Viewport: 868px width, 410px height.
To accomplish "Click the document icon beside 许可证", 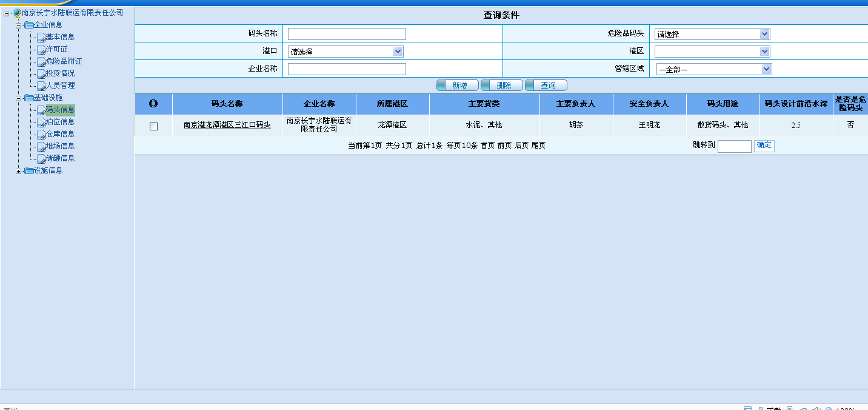I will tap(41, 50).
